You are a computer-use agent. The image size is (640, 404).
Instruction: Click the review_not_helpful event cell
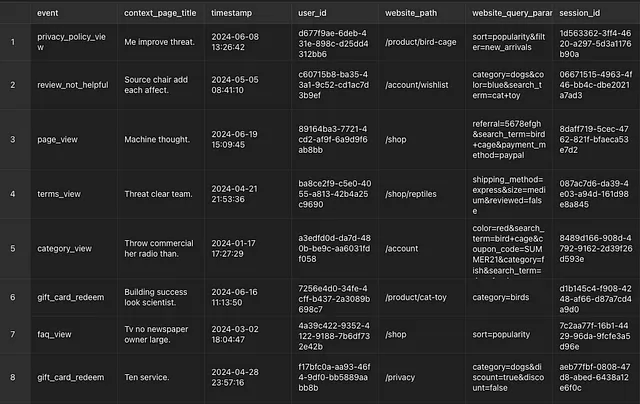pos(74,85)
